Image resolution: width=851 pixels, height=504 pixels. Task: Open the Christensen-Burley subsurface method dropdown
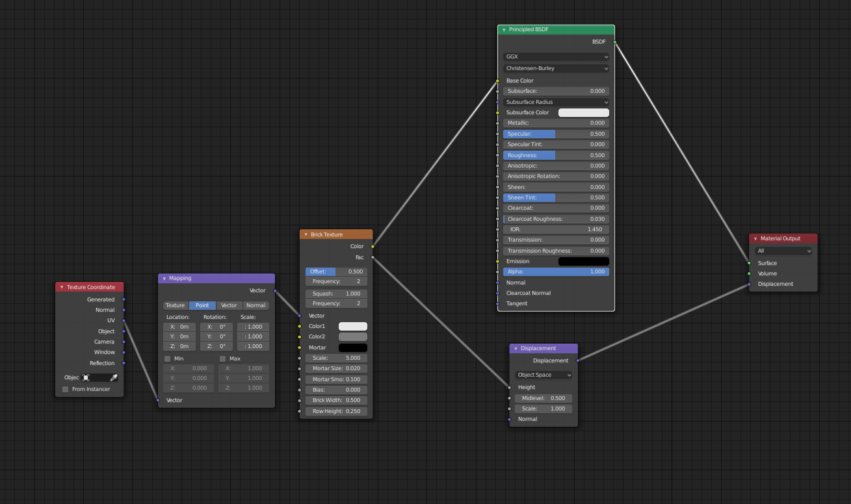555,68
